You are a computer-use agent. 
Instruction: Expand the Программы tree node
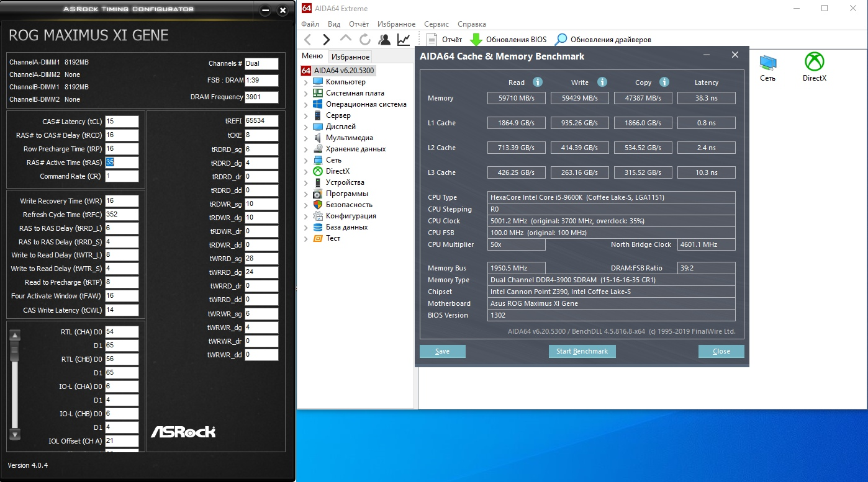[x=305, y=194]
